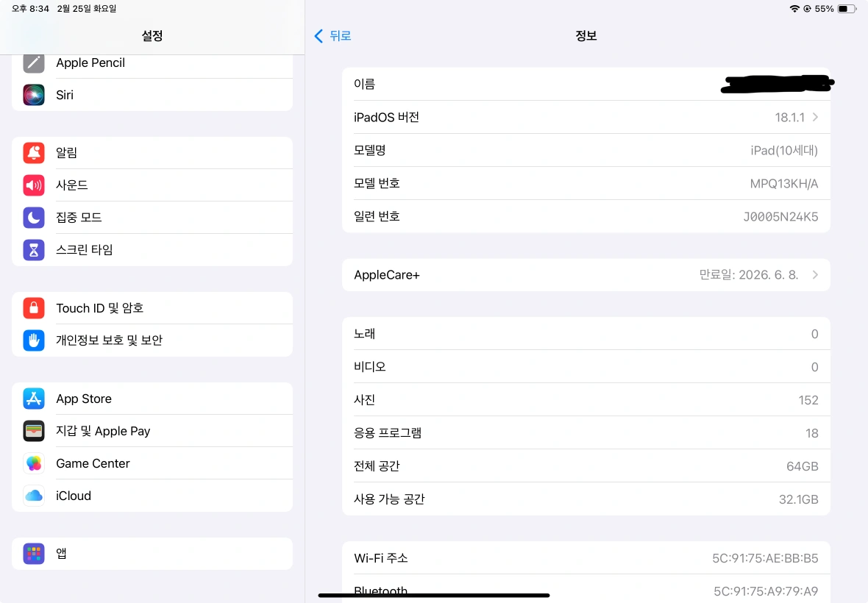
Task: Tap the 정보 page title
Action: (x=586, y=36)
